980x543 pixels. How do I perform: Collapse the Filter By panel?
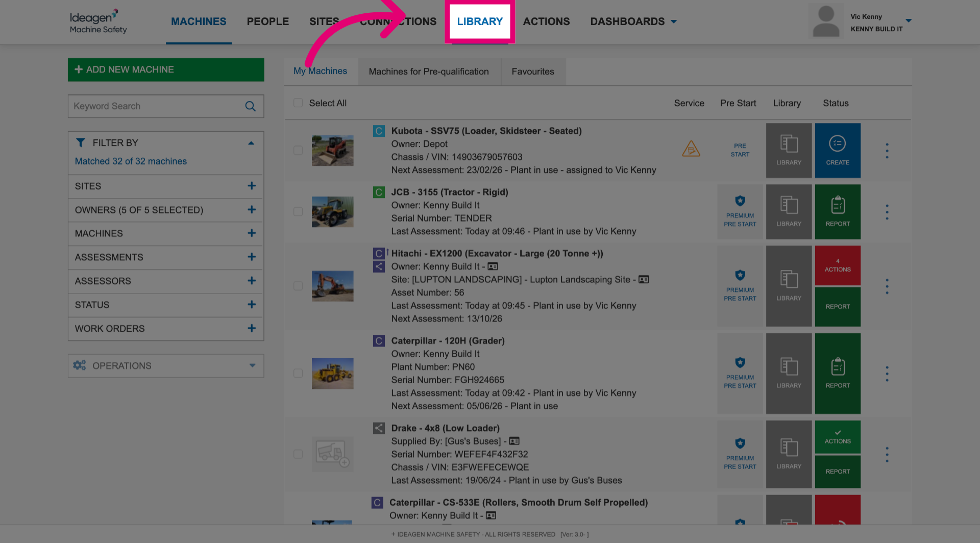tap(251, 143)
